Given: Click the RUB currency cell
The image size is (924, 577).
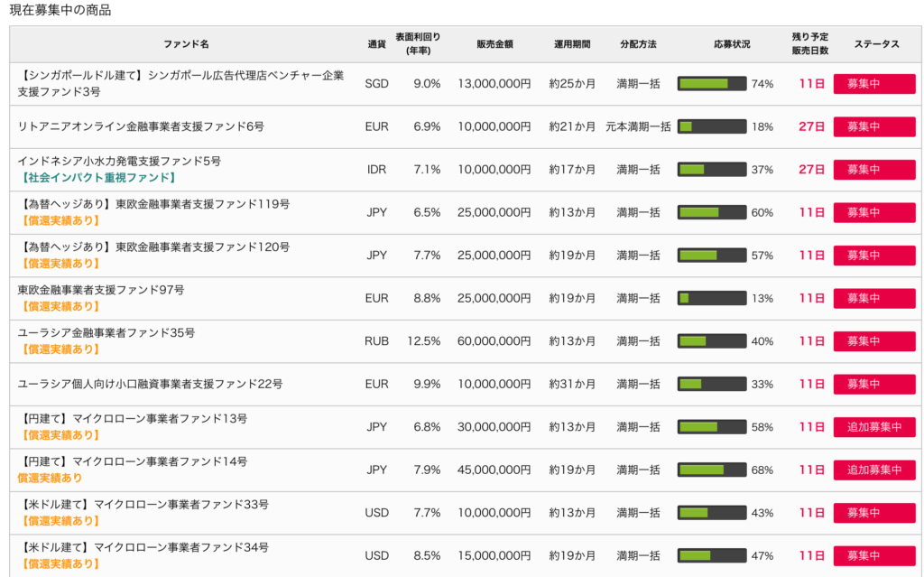Looking at the screenshot, I should point(376,341).
